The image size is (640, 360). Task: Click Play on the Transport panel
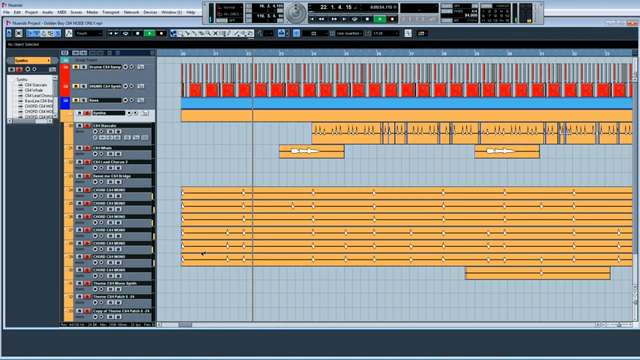tap(380, 19)
